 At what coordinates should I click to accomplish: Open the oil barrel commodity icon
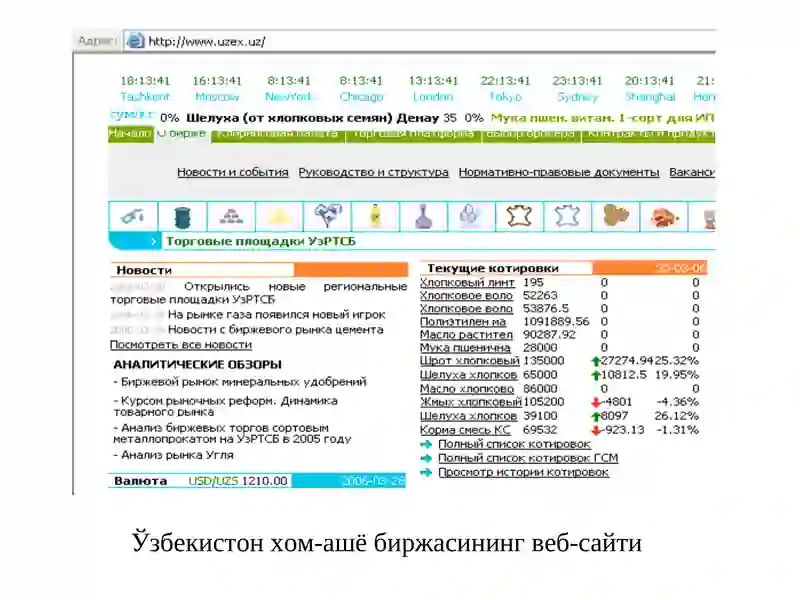tap(182, 216)
